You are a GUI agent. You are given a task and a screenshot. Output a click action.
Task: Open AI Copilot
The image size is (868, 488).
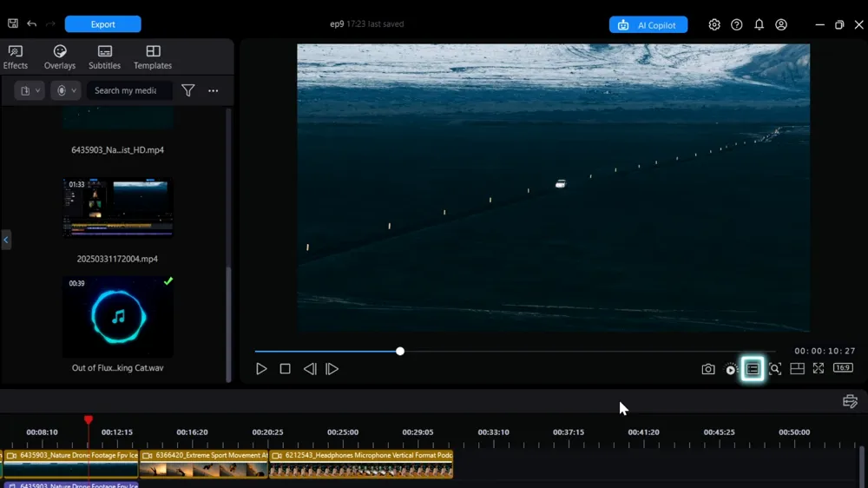pos(648,25)
